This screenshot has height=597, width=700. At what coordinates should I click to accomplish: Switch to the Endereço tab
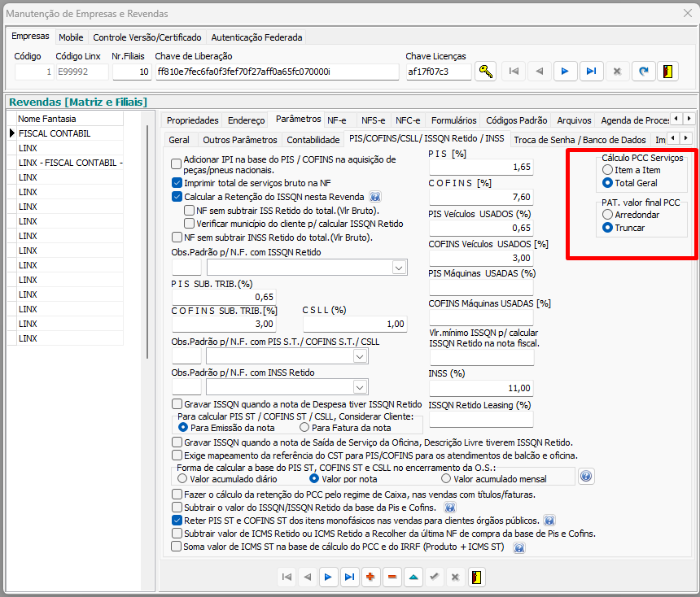pos(247,120)
